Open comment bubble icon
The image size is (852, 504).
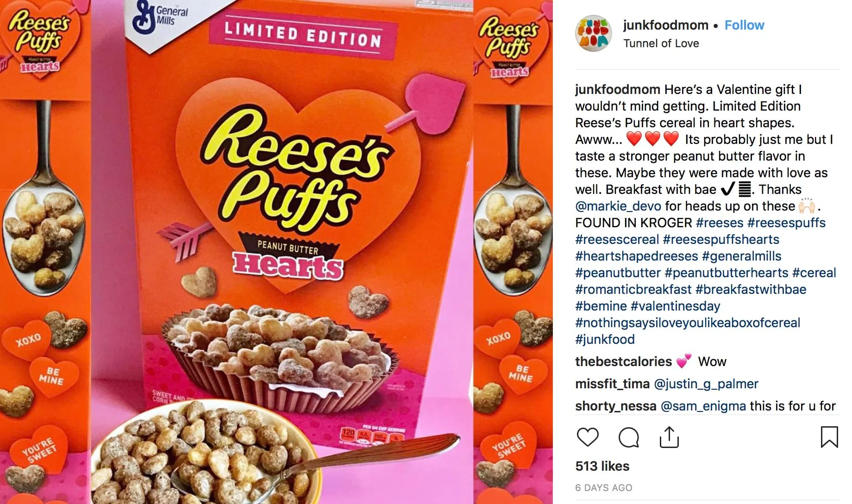pyautogui.click(x=628, y=437)
